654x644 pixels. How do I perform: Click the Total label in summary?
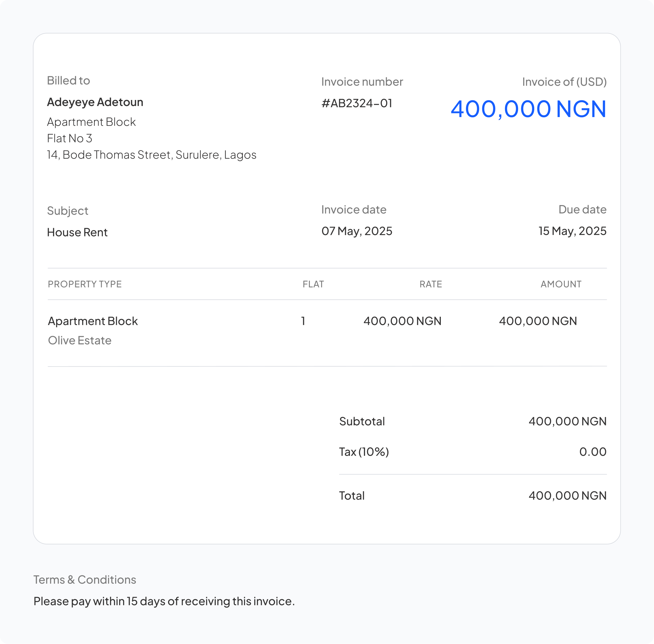tap(352, 496)
